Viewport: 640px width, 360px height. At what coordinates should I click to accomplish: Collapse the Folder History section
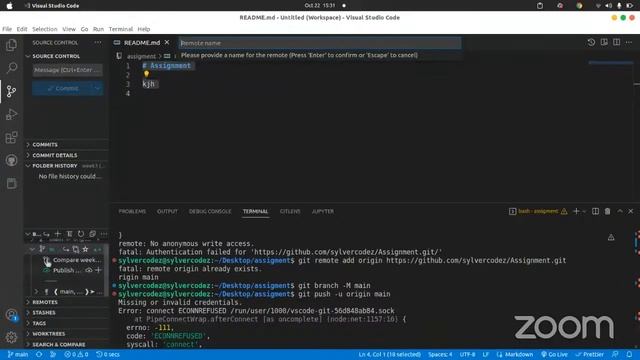click(x=55, y=166)
